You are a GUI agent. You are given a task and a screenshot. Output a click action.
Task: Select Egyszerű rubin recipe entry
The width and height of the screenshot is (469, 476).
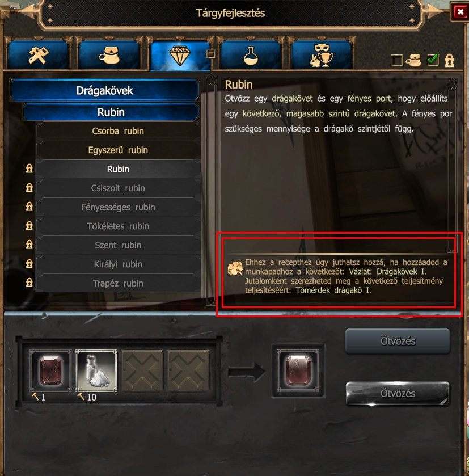pos(118,150)
